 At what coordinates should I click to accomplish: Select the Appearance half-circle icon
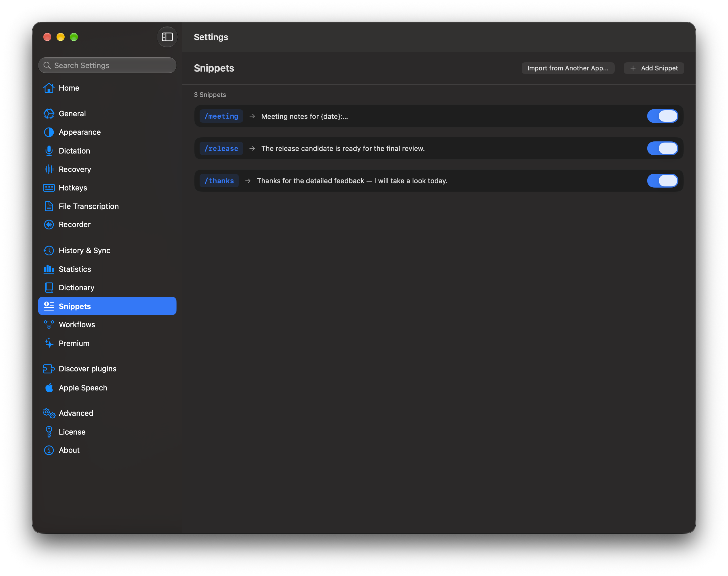pos(49,132)
